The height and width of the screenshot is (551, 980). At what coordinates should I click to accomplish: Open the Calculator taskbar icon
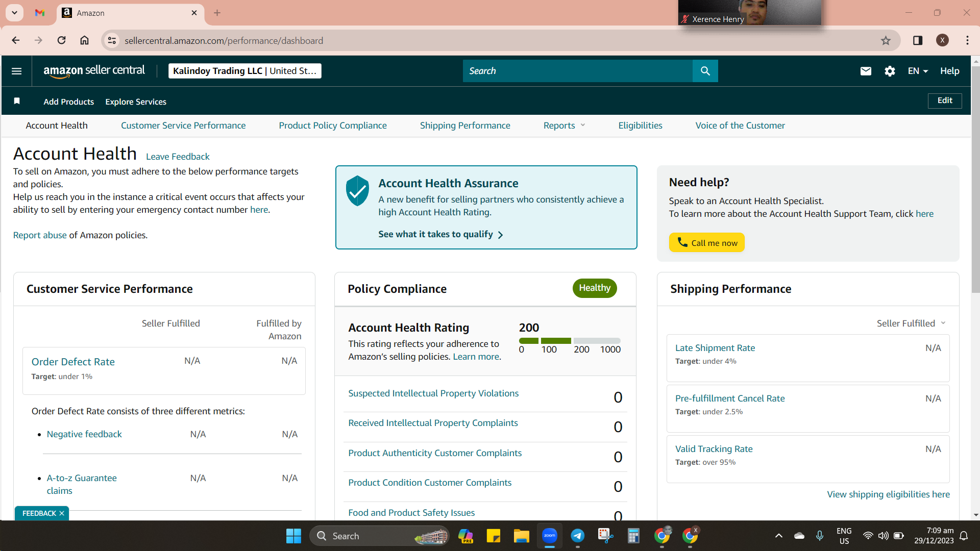coord(633,536)
